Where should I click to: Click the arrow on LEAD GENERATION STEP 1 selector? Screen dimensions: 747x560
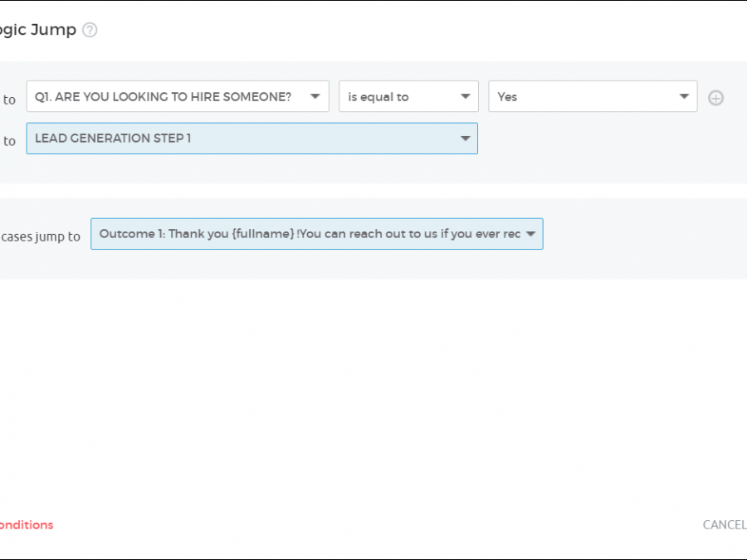pyautogui.click(x=466, y=139)
